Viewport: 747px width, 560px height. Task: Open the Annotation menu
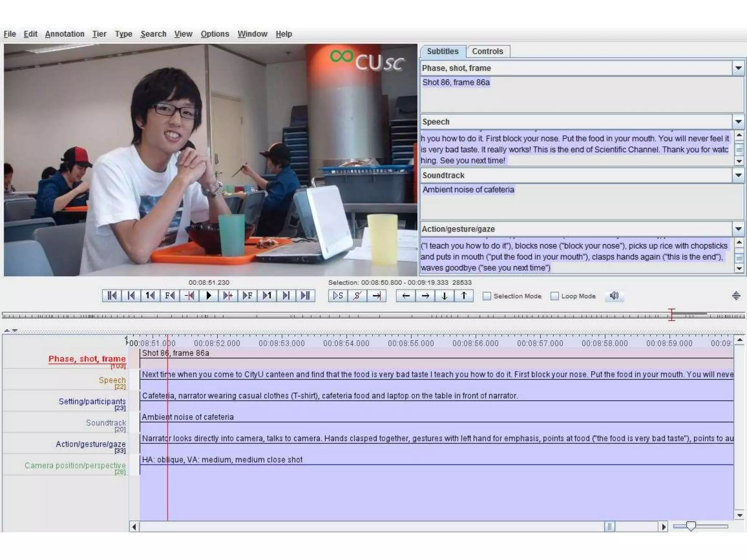[65, 34]
